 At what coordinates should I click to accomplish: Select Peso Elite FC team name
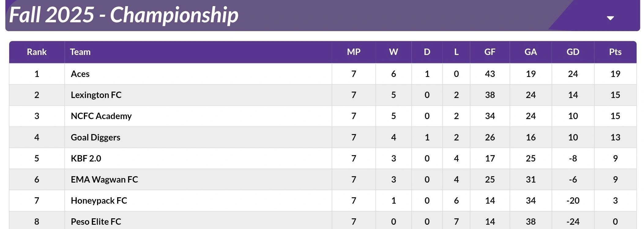click(96, 222)
